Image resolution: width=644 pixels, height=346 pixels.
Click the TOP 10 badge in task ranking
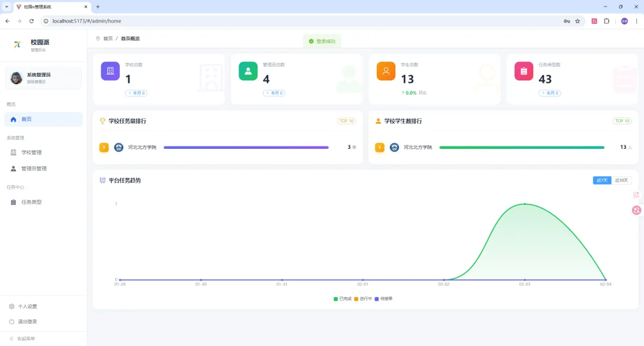[x=346, y=121]
